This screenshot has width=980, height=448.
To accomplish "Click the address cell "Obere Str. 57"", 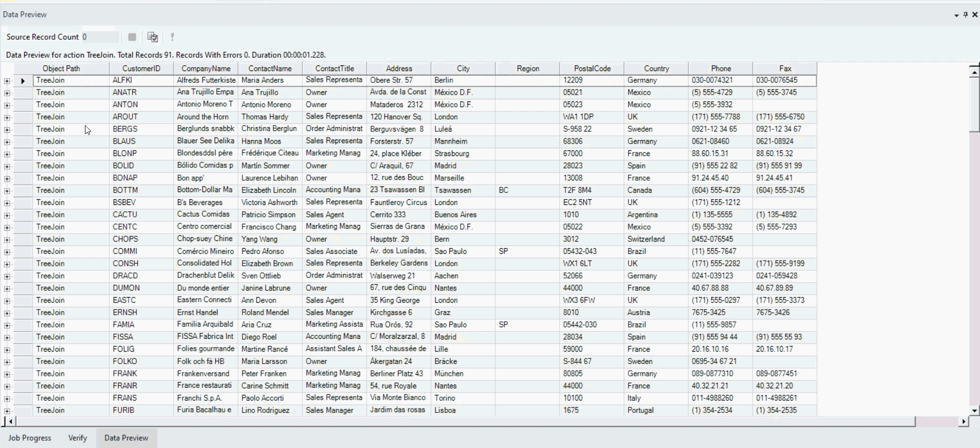I will click(x=399, y=80).
